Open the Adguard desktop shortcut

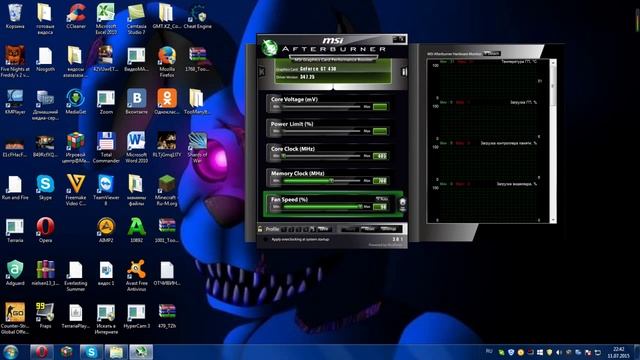point(15,273)
